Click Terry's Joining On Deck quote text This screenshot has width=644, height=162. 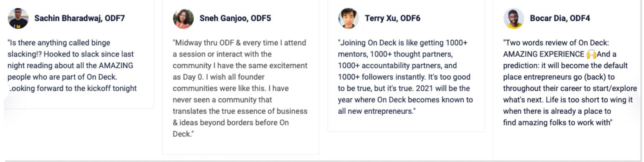point(405,77)
